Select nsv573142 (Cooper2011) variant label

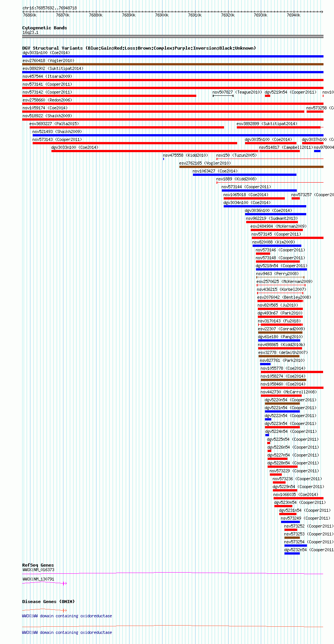pos(47,92)
